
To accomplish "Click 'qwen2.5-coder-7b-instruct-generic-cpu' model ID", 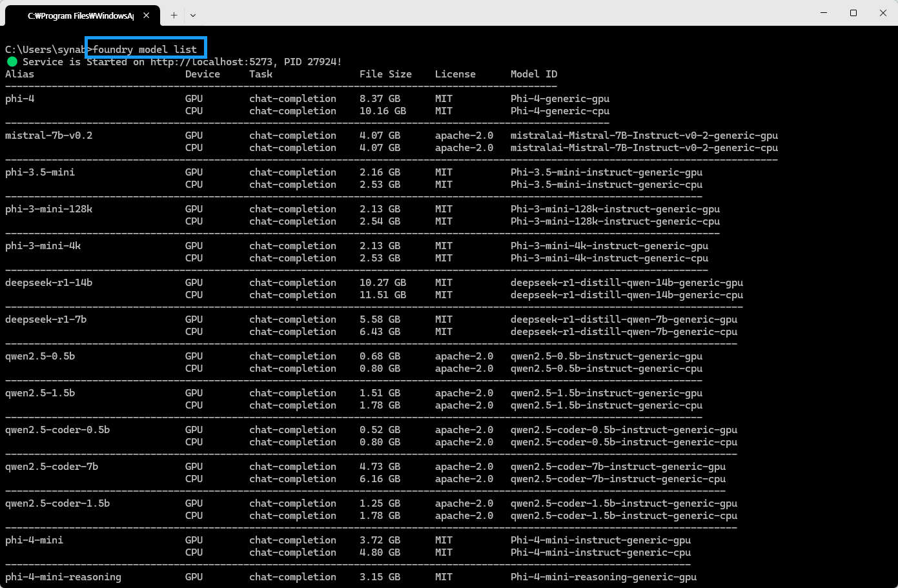I will click(618, 479).
